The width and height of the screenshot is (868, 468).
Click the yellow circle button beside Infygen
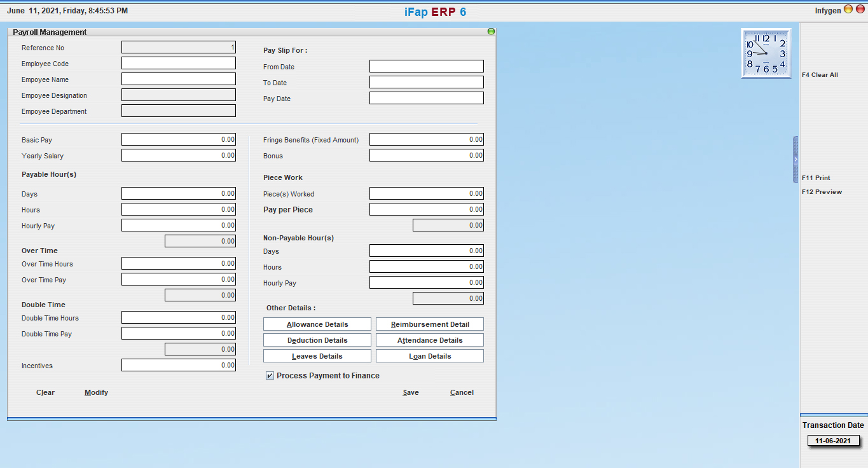[848, 10]
